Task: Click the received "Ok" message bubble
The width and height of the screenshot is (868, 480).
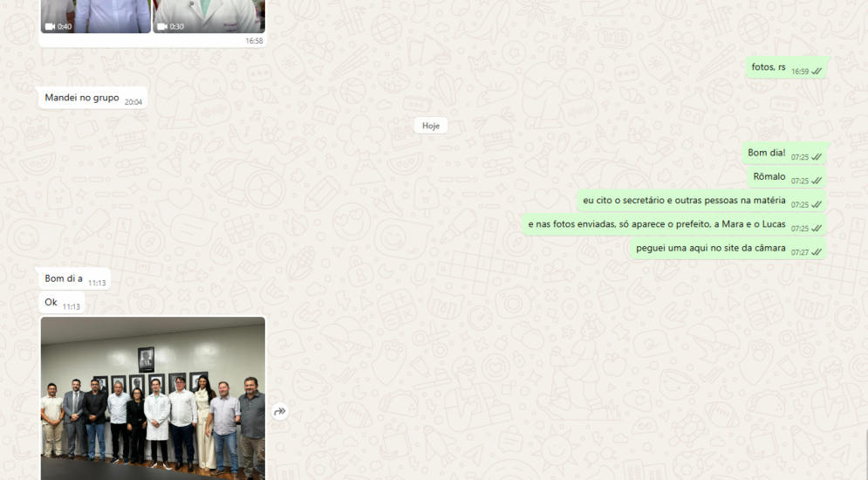Action: 51,303
